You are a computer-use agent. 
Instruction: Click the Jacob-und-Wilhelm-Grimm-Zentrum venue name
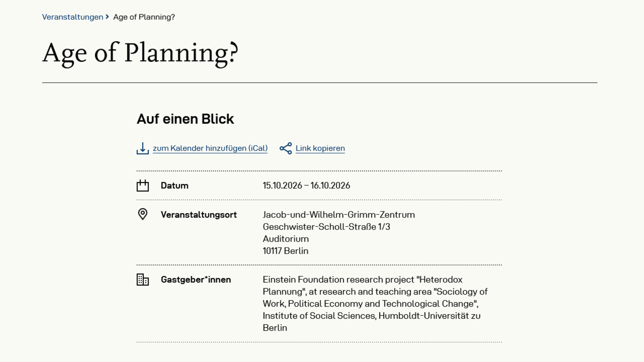point(339,215)
